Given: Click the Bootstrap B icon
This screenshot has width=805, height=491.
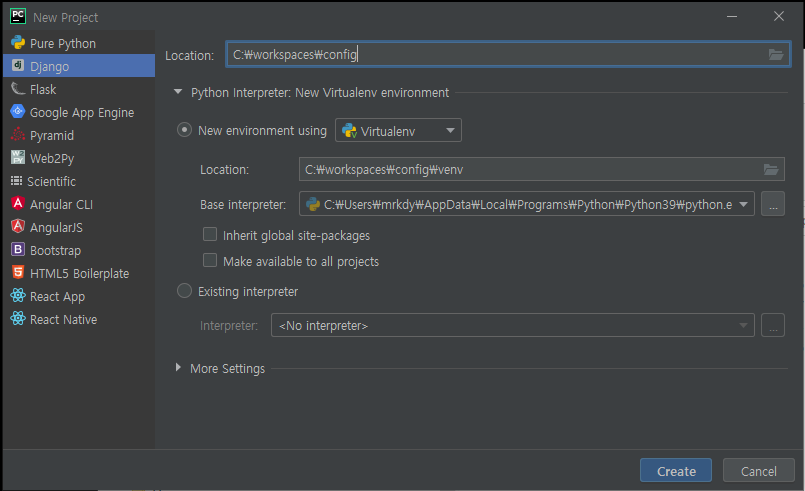Looking at the screenshot, I should [x=18, y=250].
